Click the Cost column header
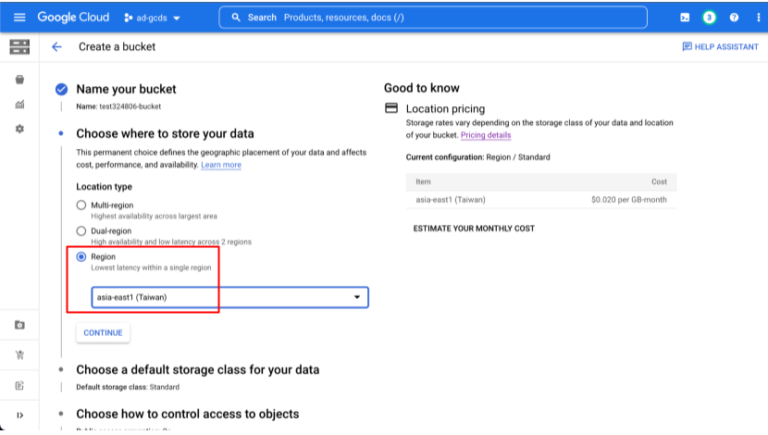 tap(659, 182)
